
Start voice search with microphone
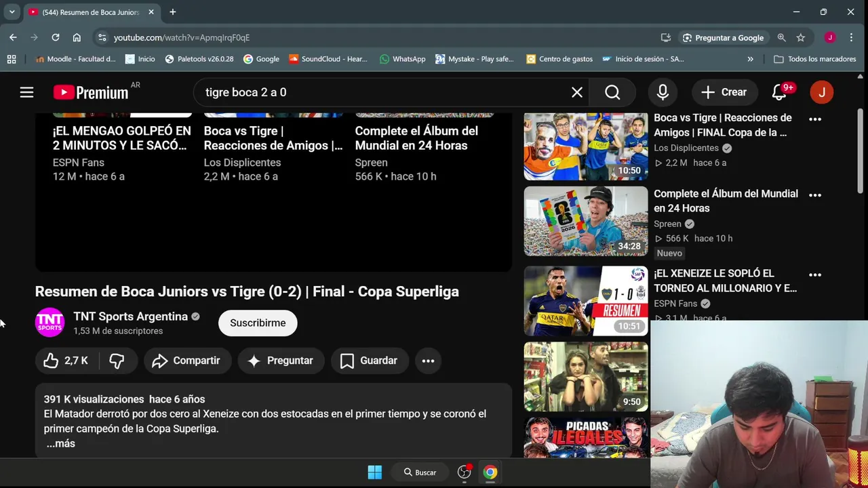tap(663, 92)
